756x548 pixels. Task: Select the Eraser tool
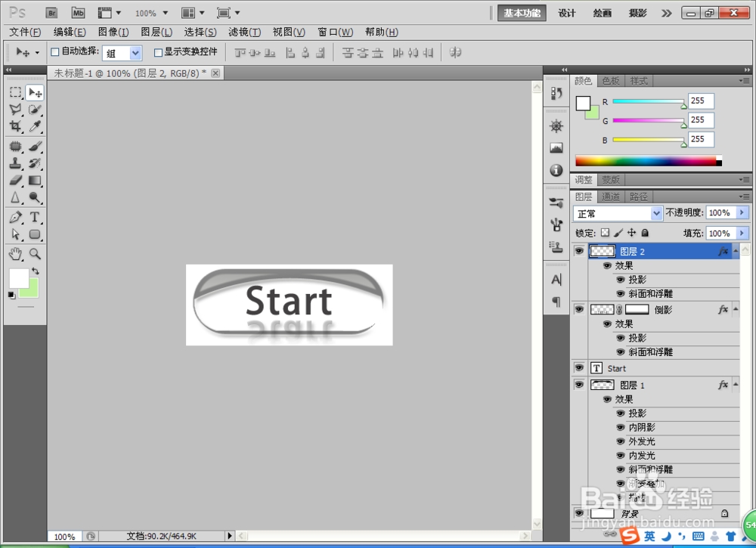[x=15, y=180]
